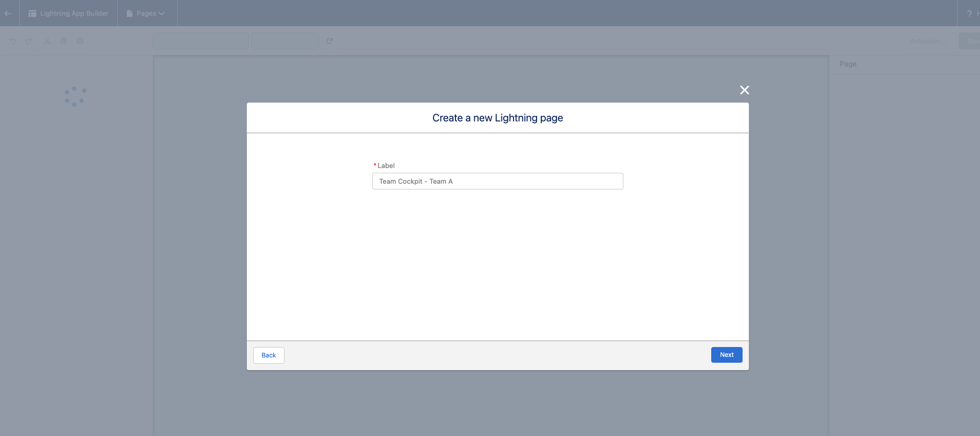This screenshot has width=980, height=436.
Task: Focus the Label text field
Action: pos(497,181)
